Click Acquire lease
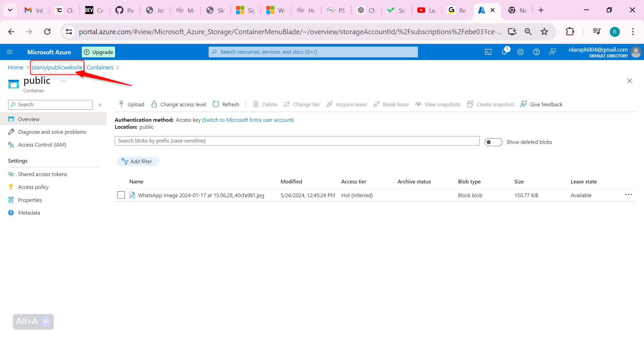The height and width of the screenshot is (342, 644). [347, 104]
